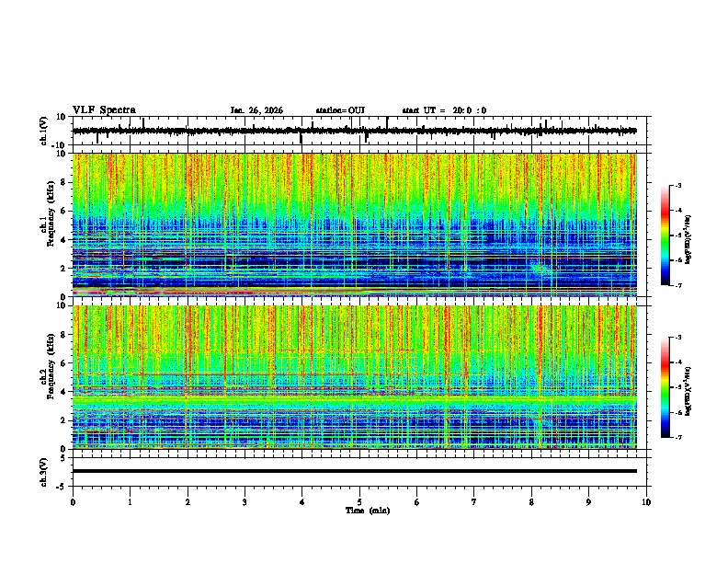Click inside the ch.1 spectrogram panel
This screenshot has width=728, height=563.
[355, 224]
